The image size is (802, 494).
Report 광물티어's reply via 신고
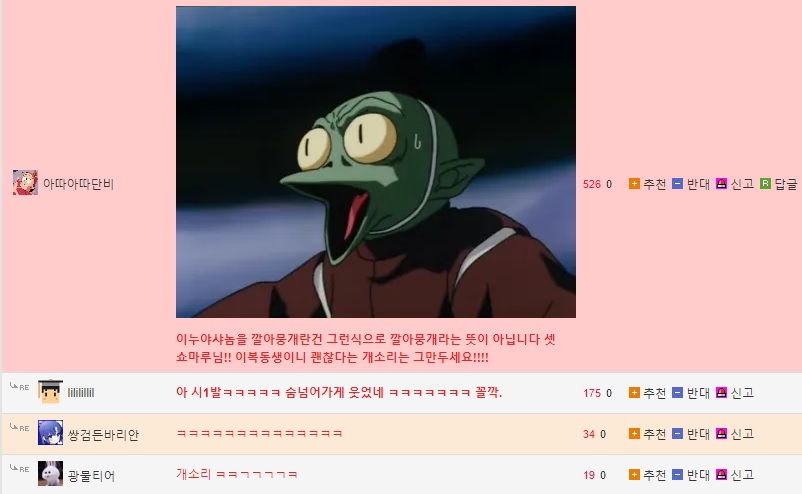(x=734, y=475)
